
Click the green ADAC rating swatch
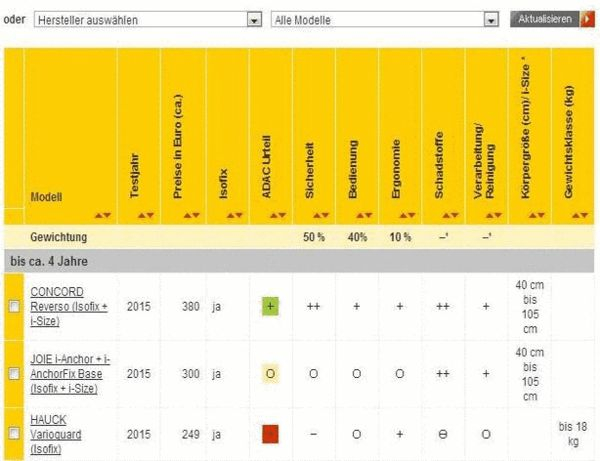270,306
